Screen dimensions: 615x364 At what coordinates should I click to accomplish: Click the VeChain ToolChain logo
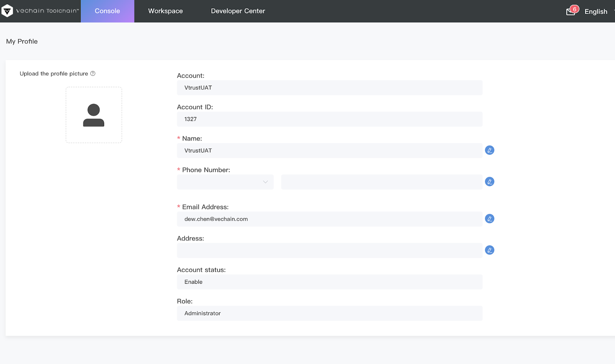(40, 11)
